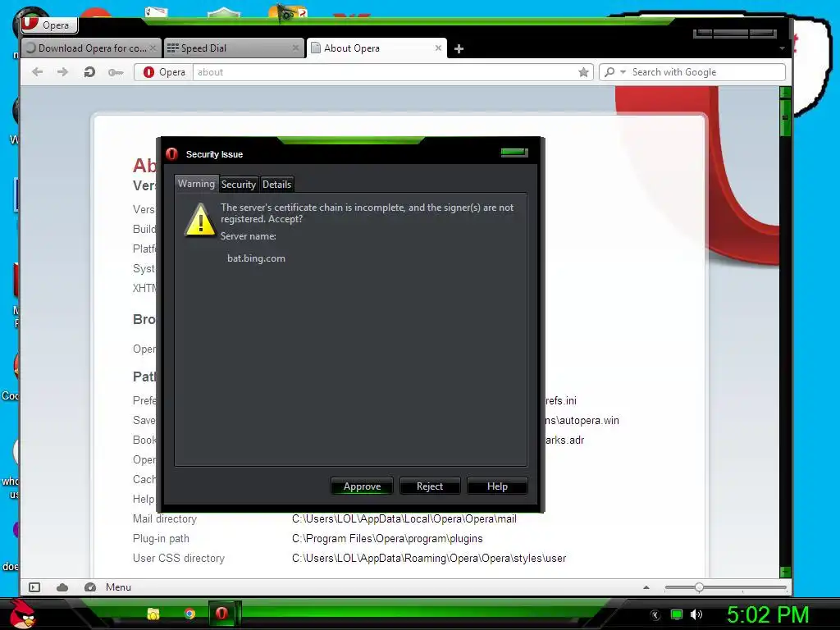Image resolution: width=840 pixels, height=630 pixels.
Task: Click the Opera Turbo gauge icon
Action: pyautogui.click(x=90, y=587)
